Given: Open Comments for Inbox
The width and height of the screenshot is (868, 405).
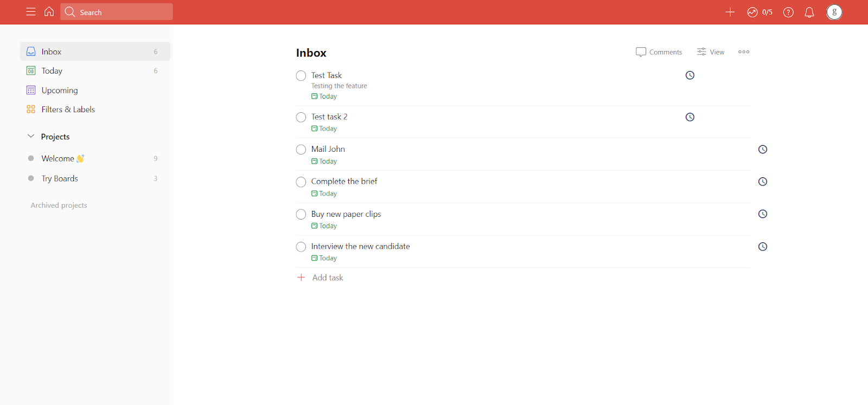Looking at the screenshot, I should tap(659, 52).
